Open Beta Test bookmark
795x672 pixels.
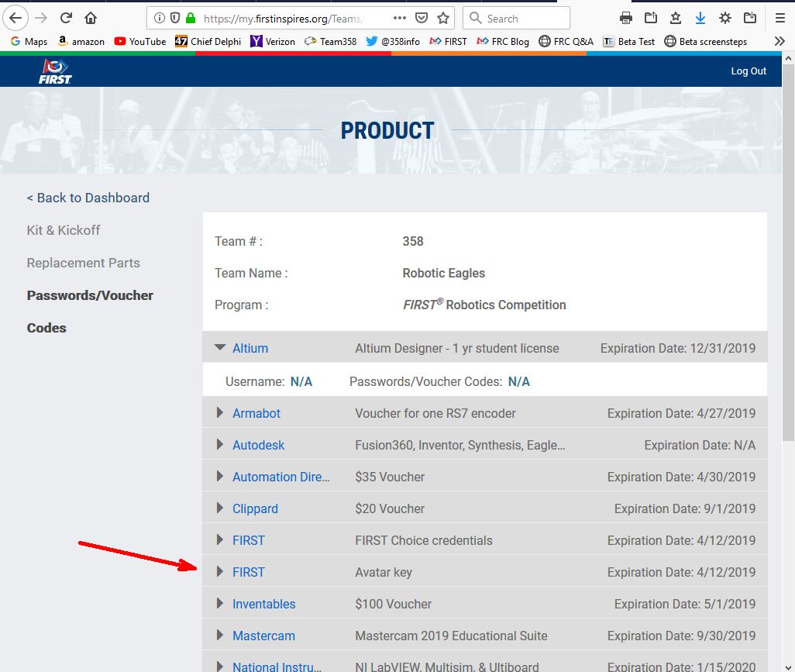(x=628, y=42)
